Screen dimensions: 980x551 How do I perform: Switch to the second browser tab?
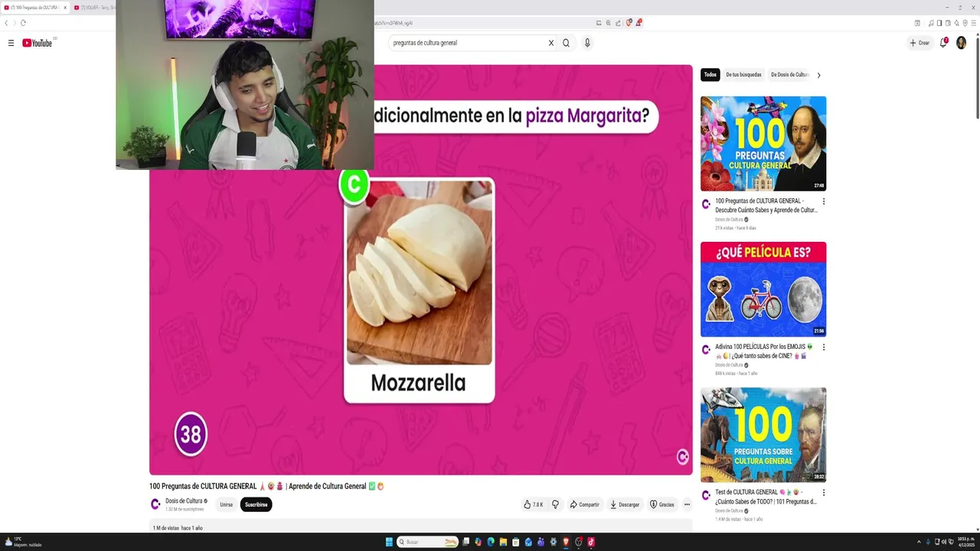coord(96,7)
